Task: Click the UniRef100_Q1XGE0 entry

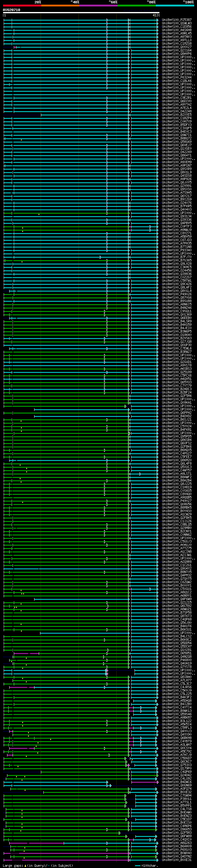Action: click(x=177, y=149)
